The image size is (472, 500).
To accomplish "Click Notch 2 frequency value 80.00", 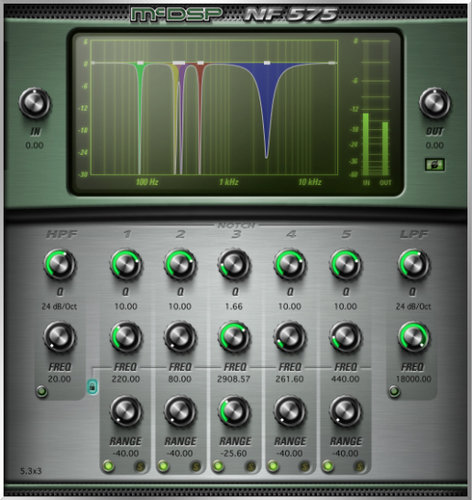I will point(180,379).
